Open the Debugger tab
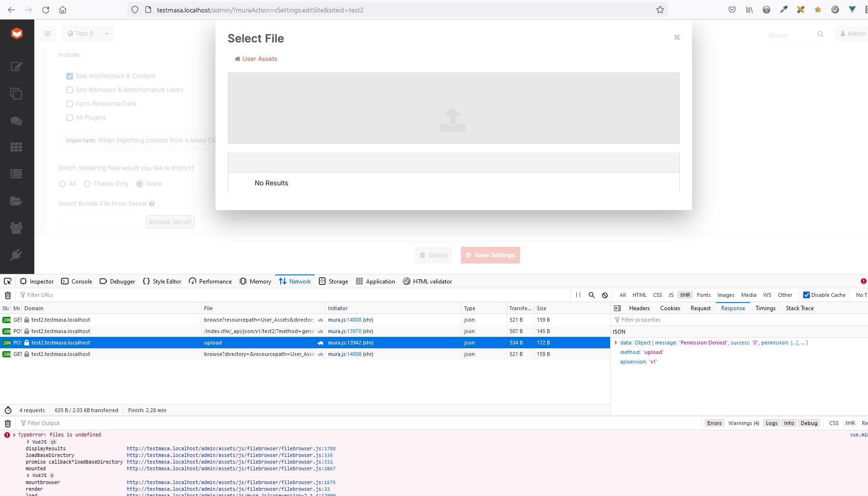Screen dimensions: 868x496 (x=117, y=281)
